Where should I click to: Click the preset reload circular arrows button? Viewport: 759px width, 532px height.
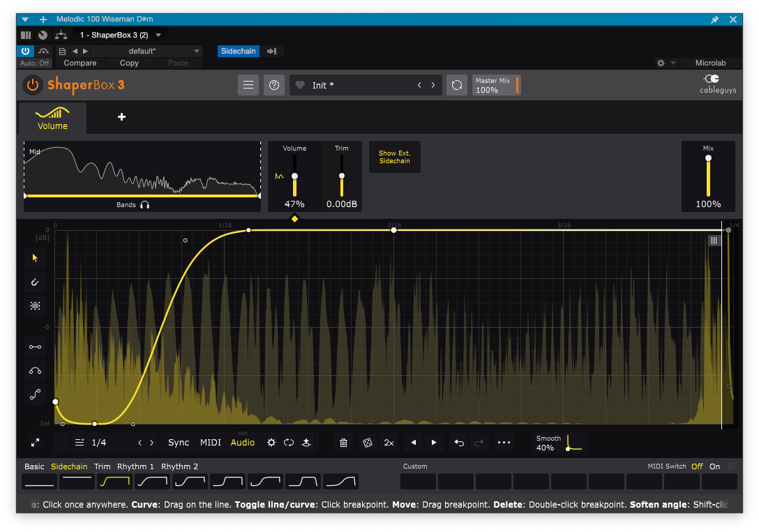pos(456,85)
